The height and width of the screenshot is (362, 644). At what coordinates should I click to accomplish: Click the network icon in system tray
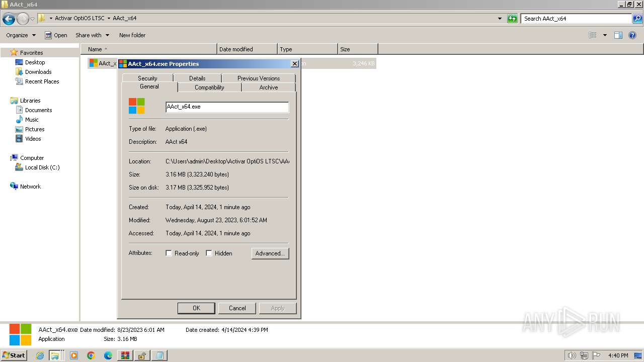(584, 355)
